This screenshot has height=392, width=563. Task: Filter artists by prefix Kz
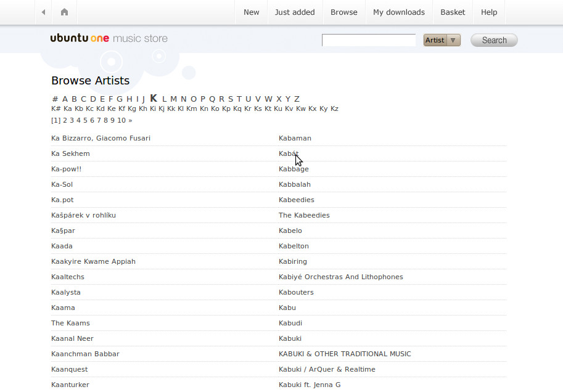coord(334,108)
